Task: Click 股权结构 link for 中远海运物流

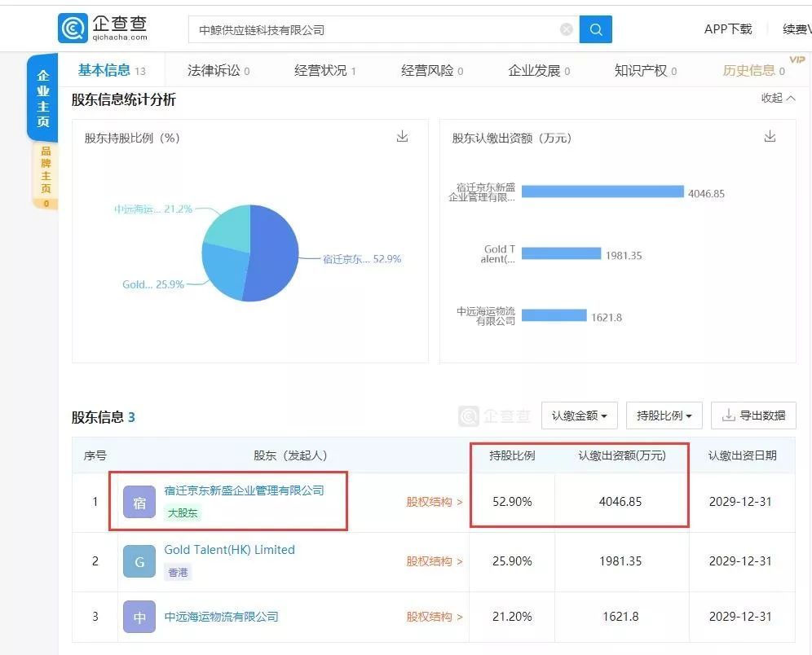Action: [434, 617]
